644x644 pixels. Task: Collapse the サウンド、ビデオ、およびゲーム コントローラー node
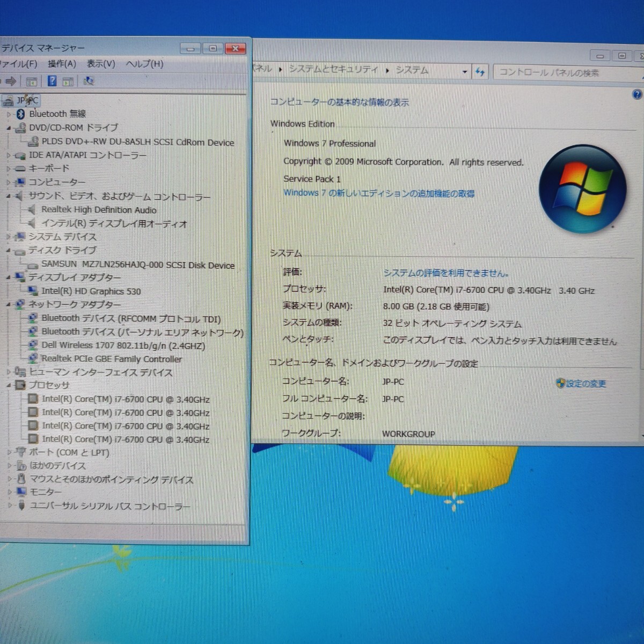tap(9, 196)
